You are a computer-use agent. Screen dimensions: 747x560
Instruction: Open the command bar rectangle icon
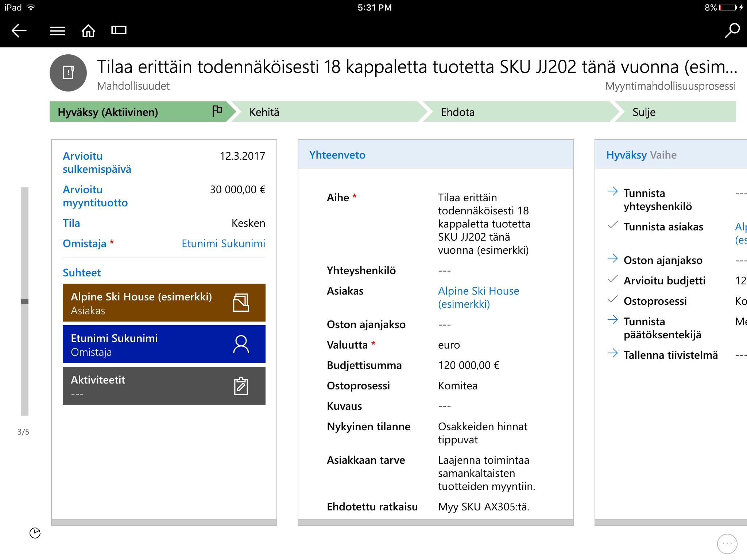(119, 30)
